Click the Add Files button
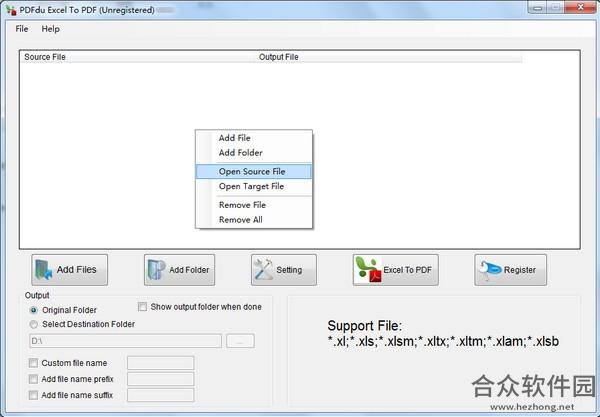The width and height of the screenshot is (600, 417). click(70, 270)
